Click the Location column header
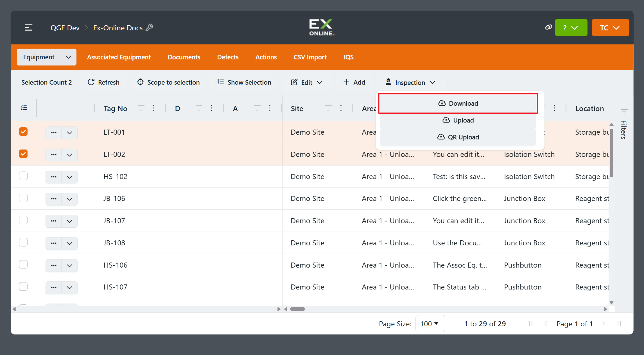 point(589,108)
